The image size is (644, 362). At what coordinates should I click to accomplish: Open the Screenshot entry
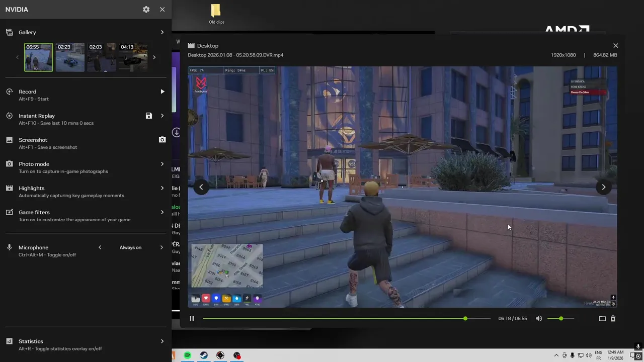click(86, 143)
